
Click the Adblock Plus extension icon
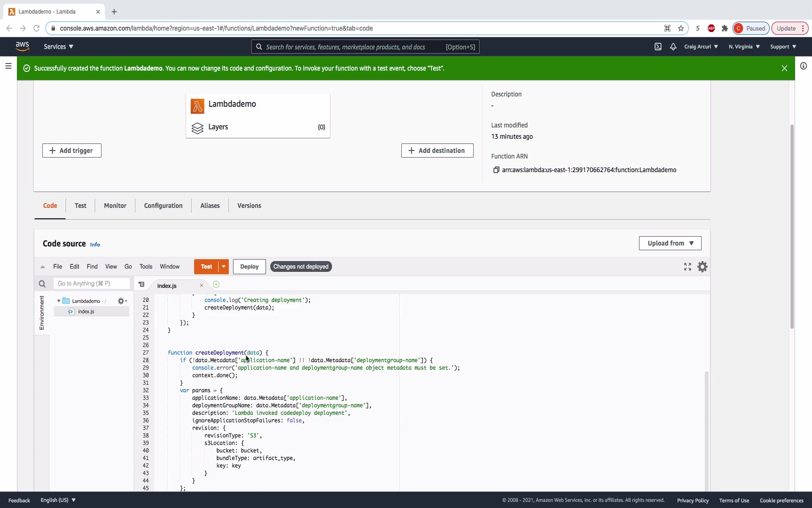click(711, 28)
